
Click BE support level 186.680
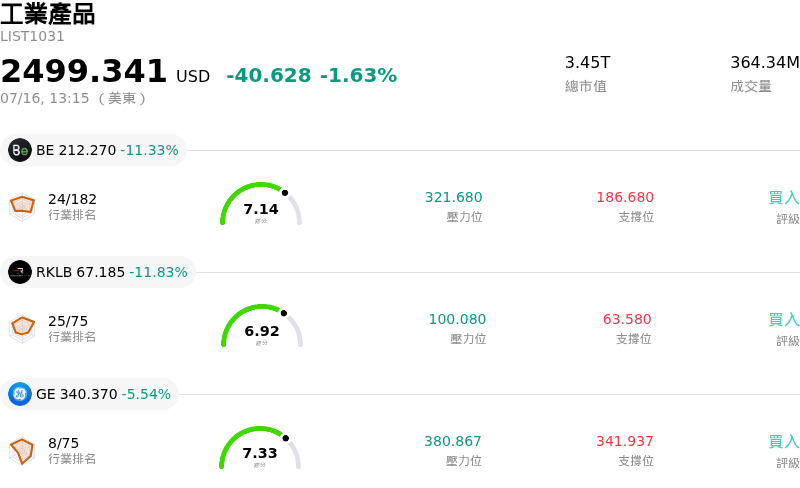pos(625,197)
